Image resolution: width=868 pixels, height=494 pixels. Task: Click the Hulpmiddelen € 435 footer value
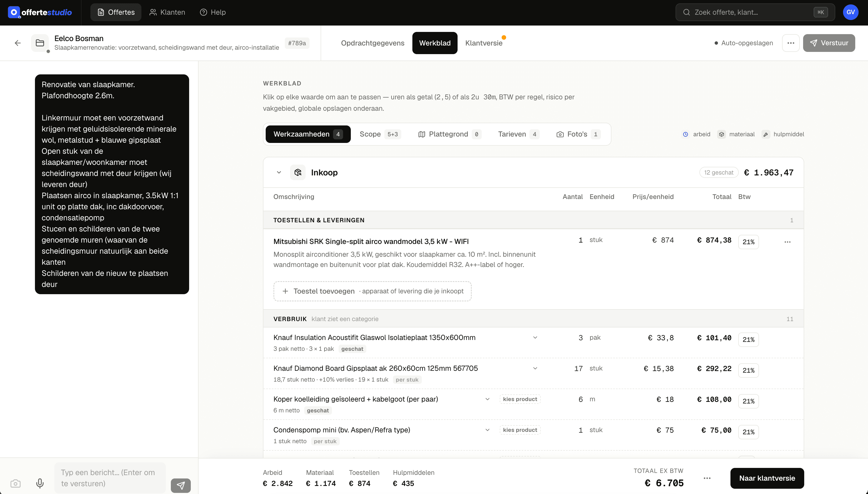tap(403, 483)
